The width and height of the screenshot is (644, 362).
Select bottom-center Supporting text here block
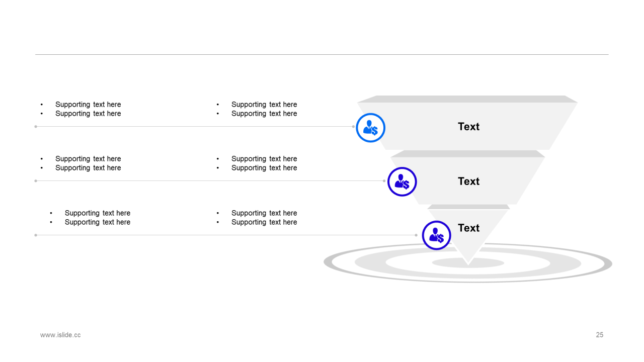[x=264, y=218]
